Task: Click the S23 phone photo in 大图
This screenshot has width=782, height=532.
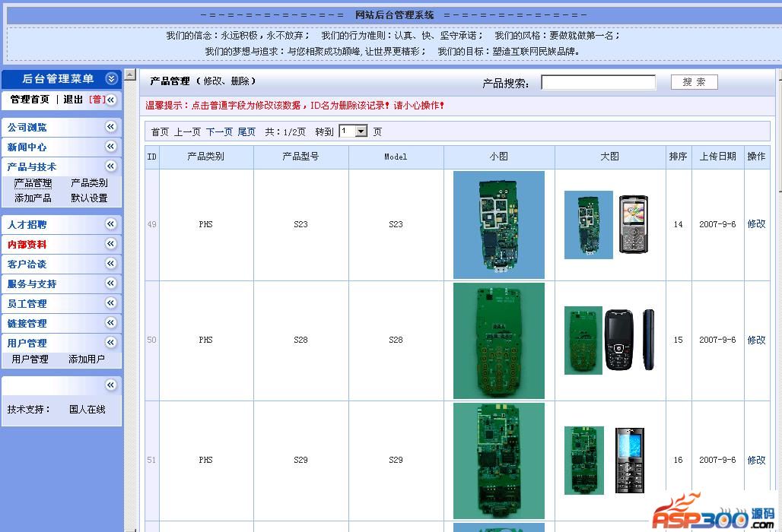Action: click(634, 224)
